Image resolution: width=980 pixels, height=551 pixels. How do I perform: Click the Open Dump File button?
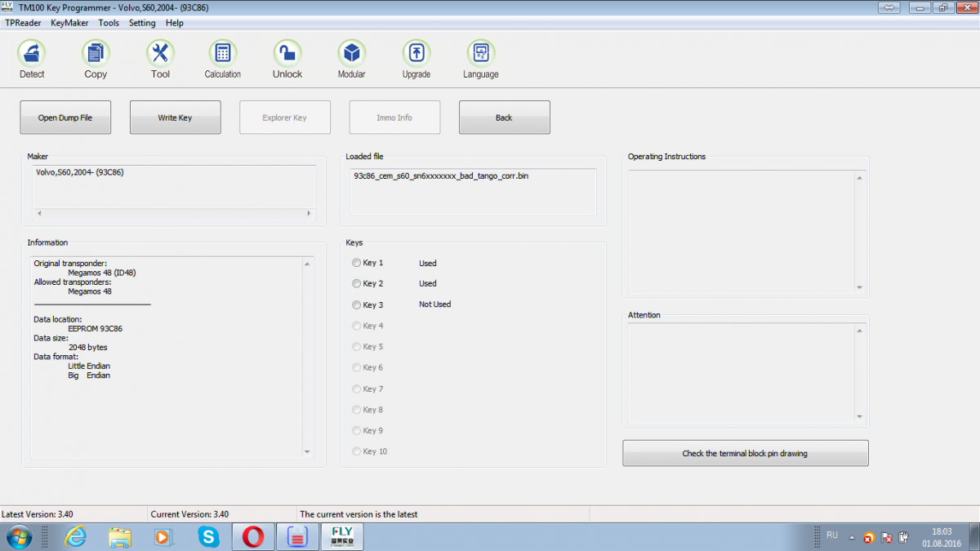65,118
